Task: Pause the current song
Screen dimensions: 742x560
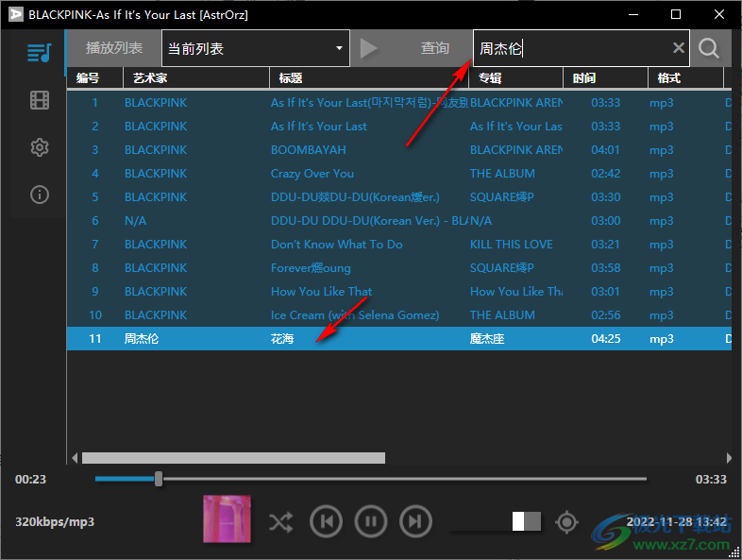Action: tap(371, 521)
